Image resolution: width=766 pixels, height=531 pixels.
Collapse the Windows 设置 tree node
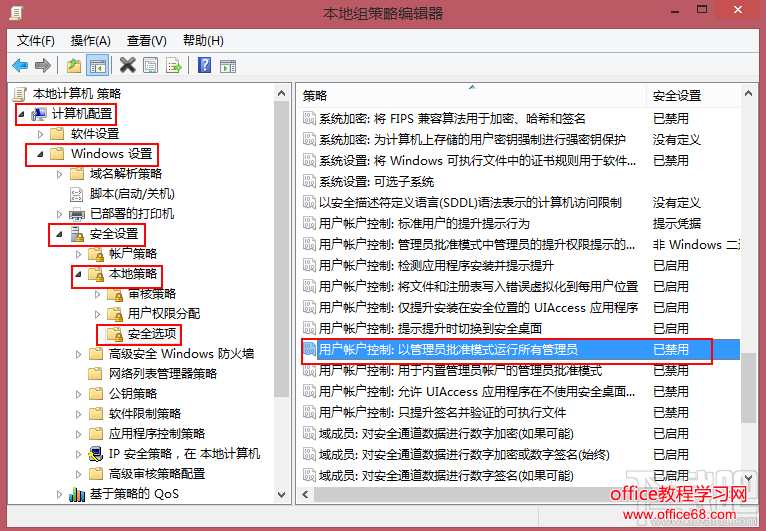(x=41, y=154)
